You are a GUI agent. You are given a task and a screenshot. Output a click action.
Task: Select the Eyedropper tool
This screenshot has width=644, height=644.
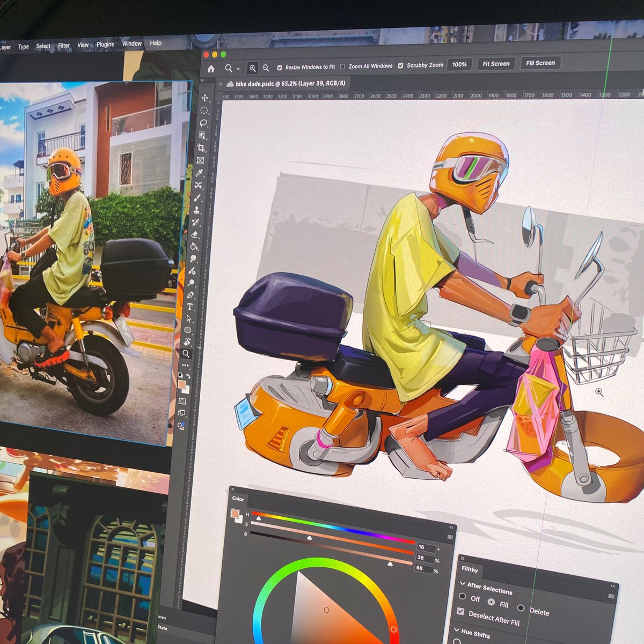tap(199, 173)
